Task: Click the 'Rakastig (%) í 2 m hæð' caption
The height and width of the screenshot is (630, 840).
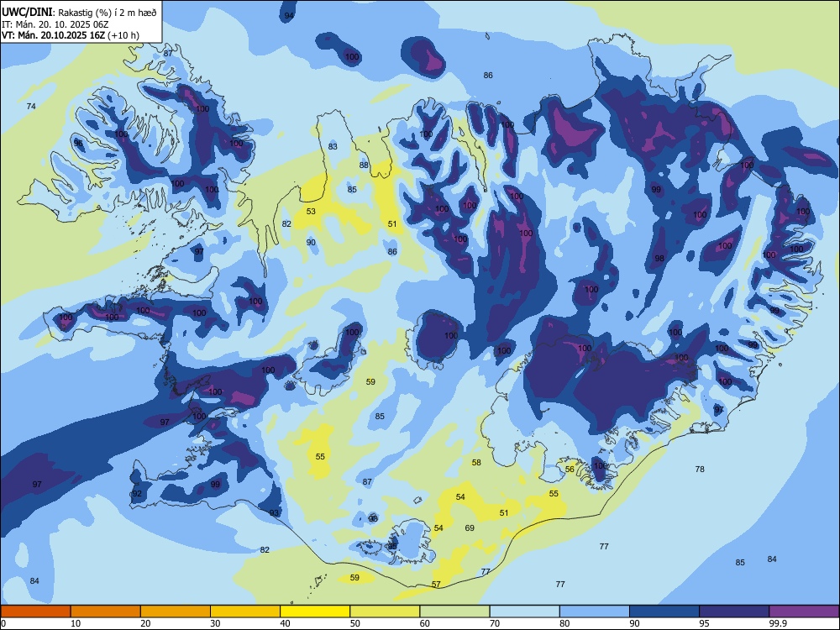Action: coord(108,13)
